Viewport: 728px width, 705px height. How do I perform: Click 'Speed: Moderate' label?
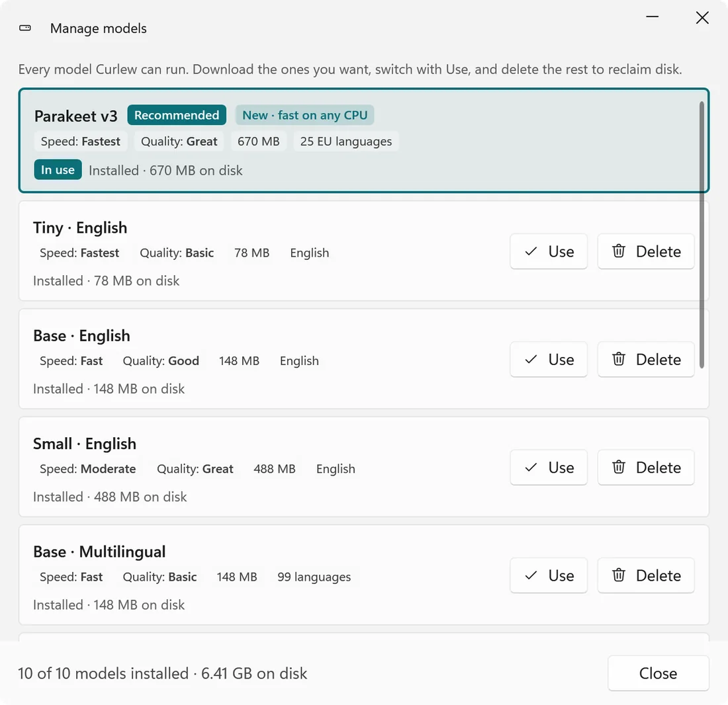click(88, 469)
